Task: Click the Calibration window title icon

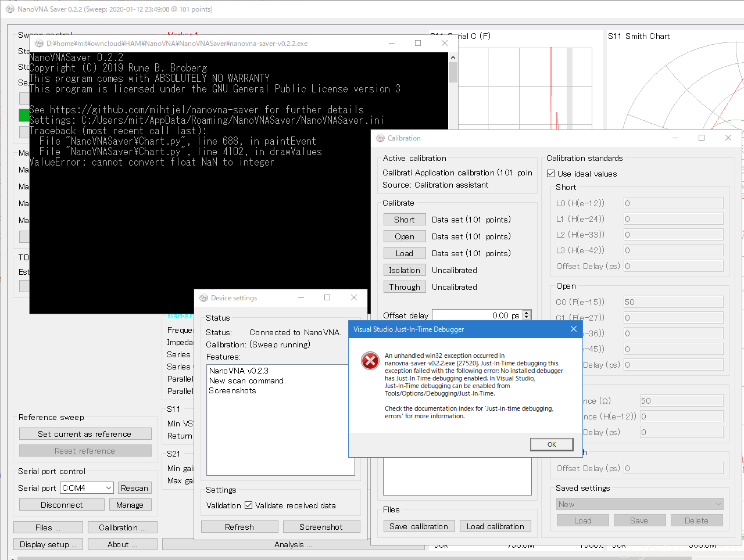Action: (380, 138)
